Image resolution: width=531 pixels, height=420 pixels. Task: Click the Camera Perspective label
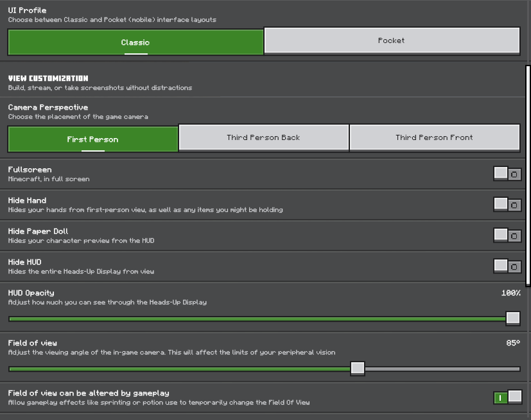[48, 107]
